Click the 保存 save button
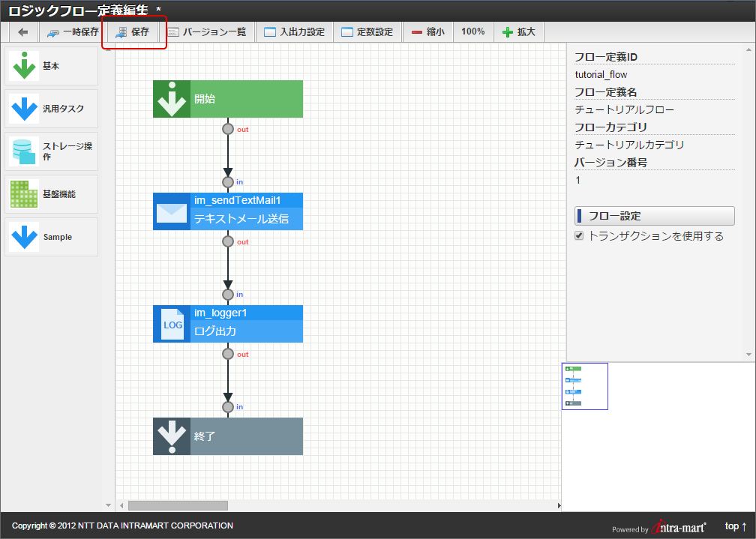The image size is (756, 539). click(x=133, y=32)
